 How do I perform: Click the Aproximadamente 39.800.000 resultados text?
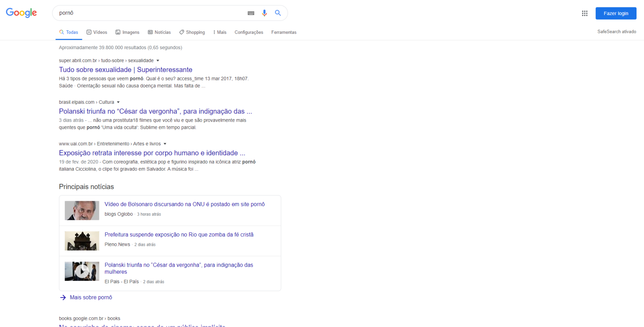pos(121,47)
